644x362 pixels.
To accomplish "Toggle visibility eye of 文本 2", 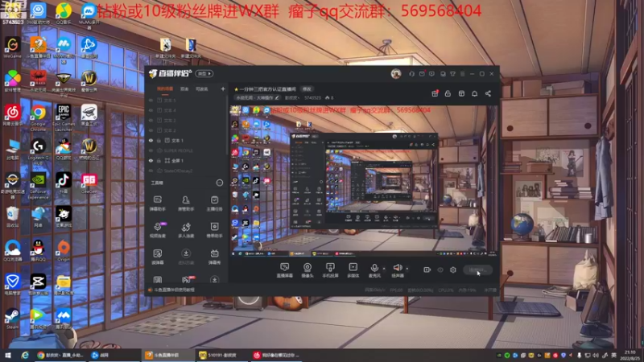I will pos(151,130).
